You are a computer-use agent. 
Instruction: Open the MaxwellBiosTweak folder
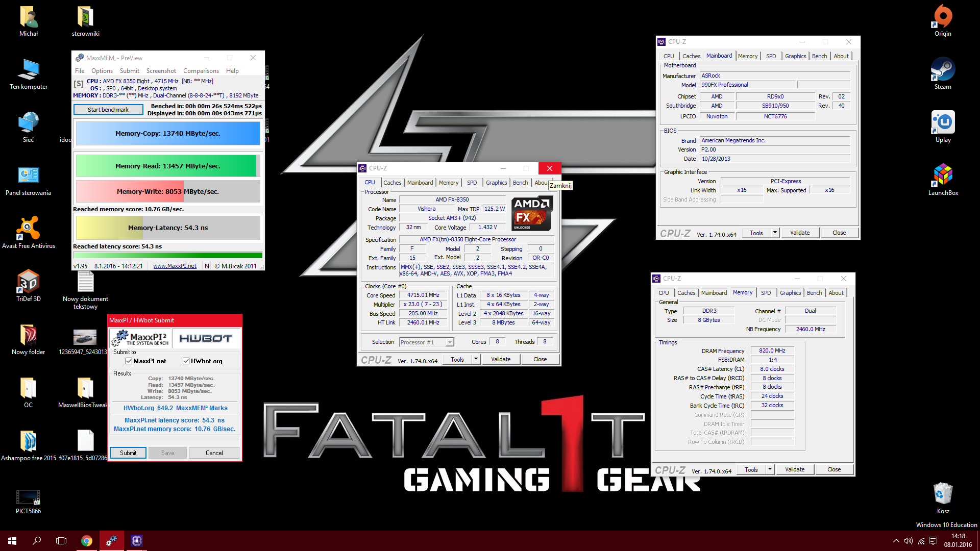coord(83,392)
